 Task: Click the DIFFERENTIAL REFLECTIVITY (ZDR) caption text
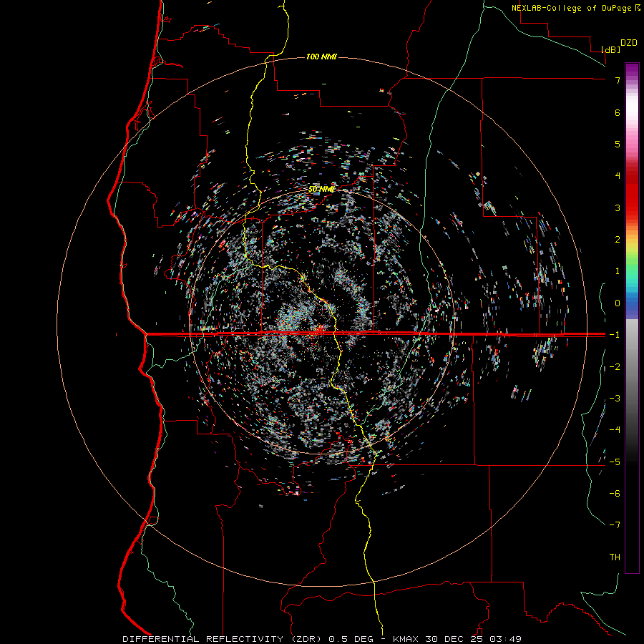223,639
